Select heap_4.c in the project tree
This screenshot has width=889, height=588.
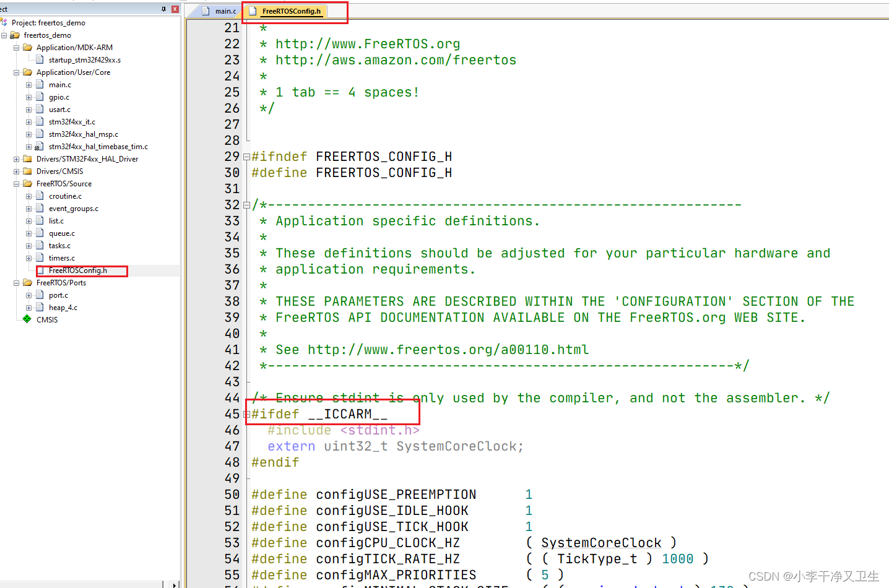click(x=63, y=308)
